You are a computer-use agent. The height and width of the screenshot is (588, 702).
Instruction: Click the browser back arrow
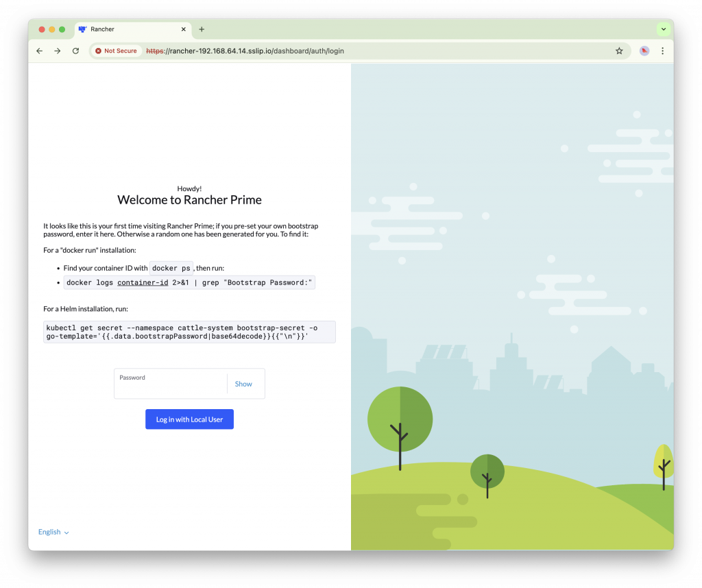40,51
